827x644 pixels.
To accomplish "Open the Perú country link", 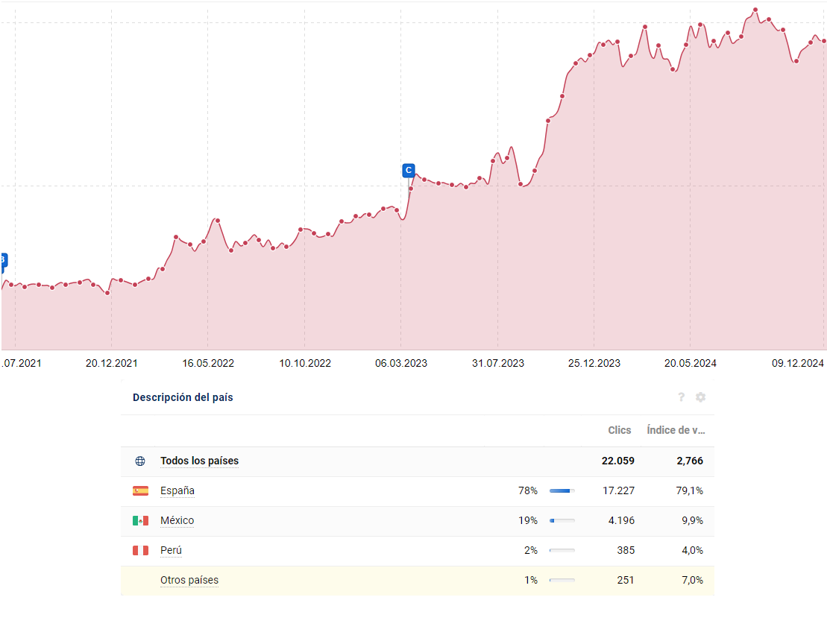I will (x=173, y=550).
